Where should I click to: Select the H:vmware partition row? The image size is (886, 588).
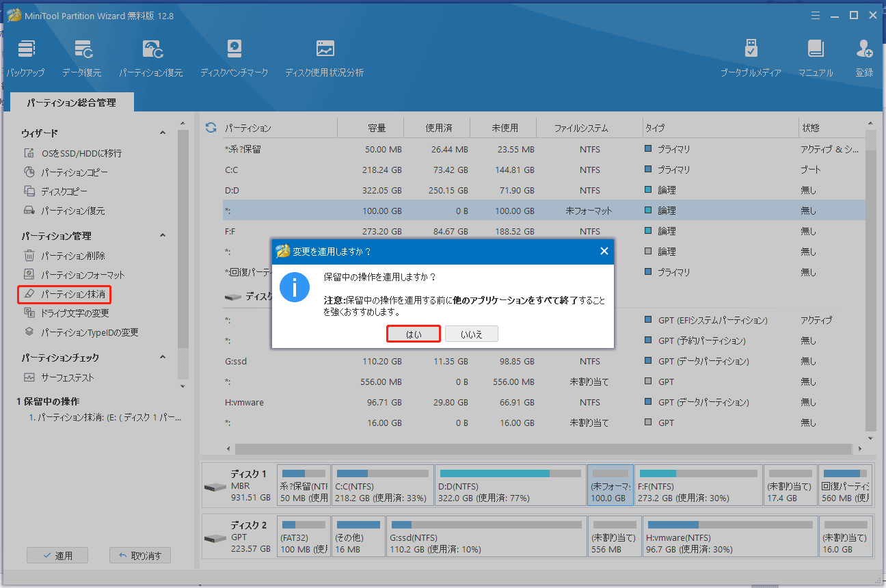pyautogui.click(x=543, y=402)
